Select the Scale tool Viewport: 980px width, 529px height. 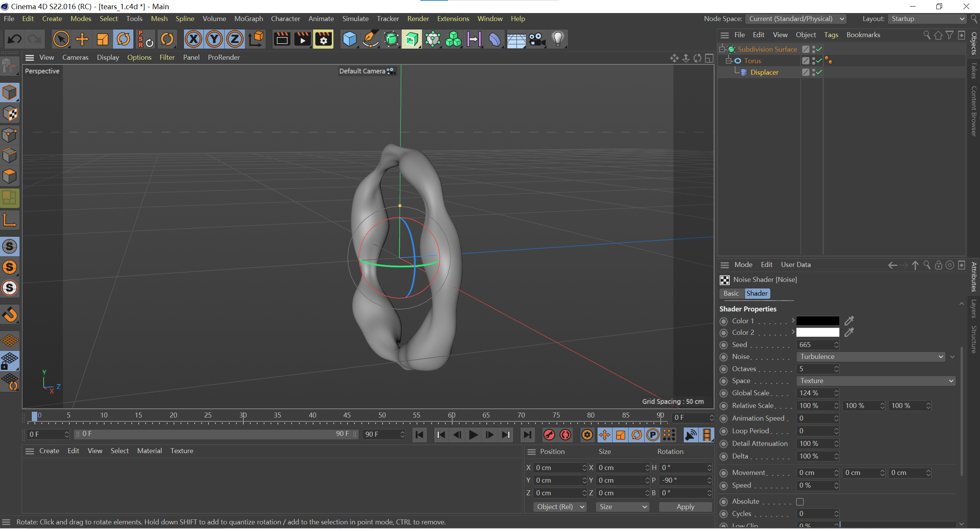[x=102, y=39]
